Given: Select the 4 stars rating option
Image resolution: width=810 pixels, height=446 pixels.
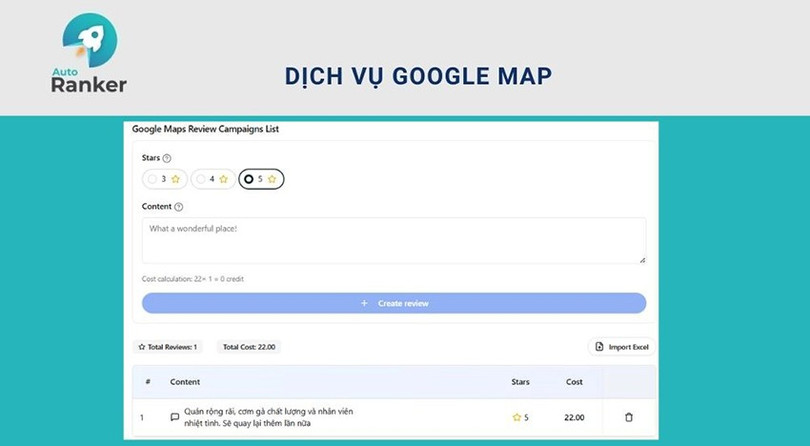Looking at the screenshot, I should 212,179.
